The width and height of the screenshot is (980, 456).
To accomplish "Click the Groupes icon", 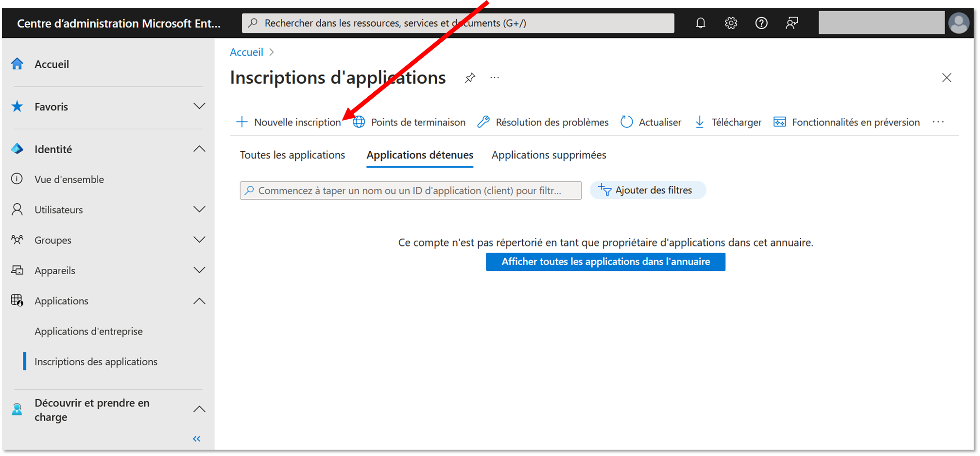I will click(17, 240).
